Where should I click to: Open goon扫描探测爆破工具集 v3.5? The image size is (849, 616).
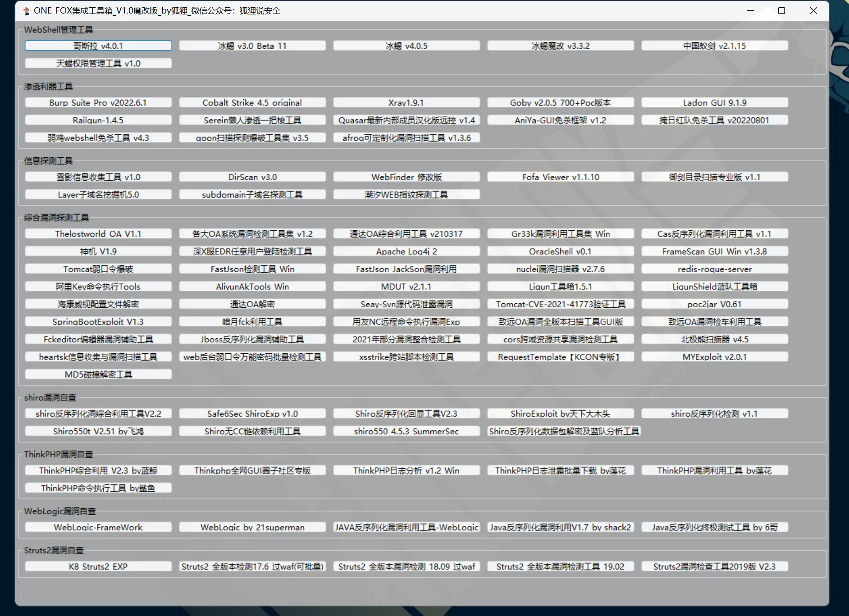pos(252,138)
